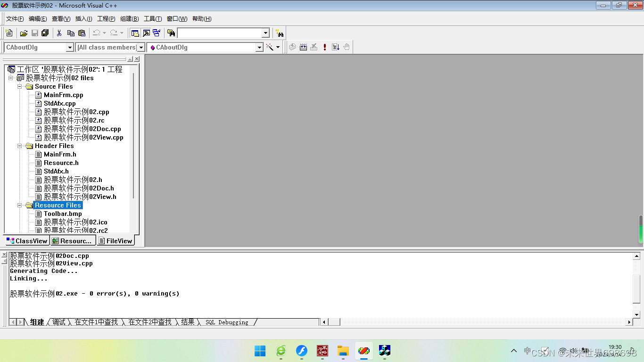The width and height of the screenshot is (644, 362).
Task: Select 股票软件示例02Doc.cpp in the file tree
Action: click(x=83, y=129)
